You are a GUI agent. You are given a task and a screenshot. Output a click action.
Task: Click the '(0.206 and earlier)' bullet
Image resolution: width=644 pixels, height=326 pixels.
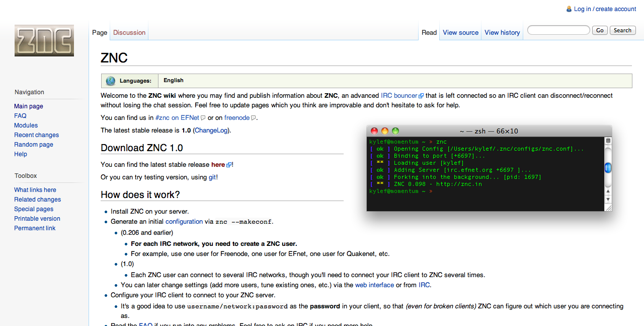click(147, 233)
